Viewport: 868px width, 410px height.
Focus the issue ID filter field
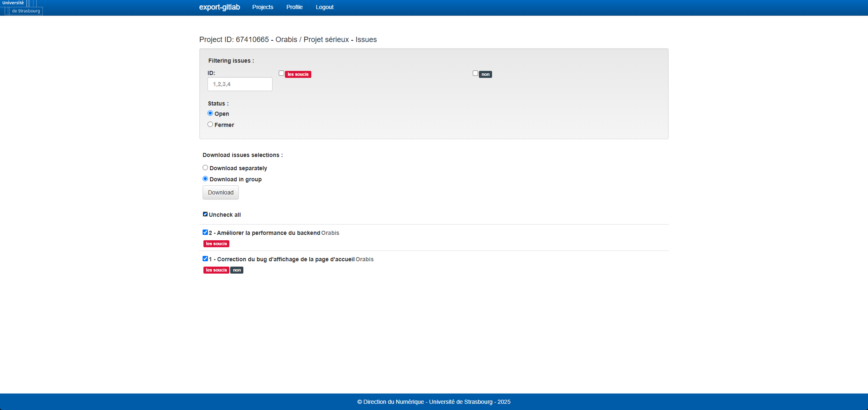click(x=240, y=84)
